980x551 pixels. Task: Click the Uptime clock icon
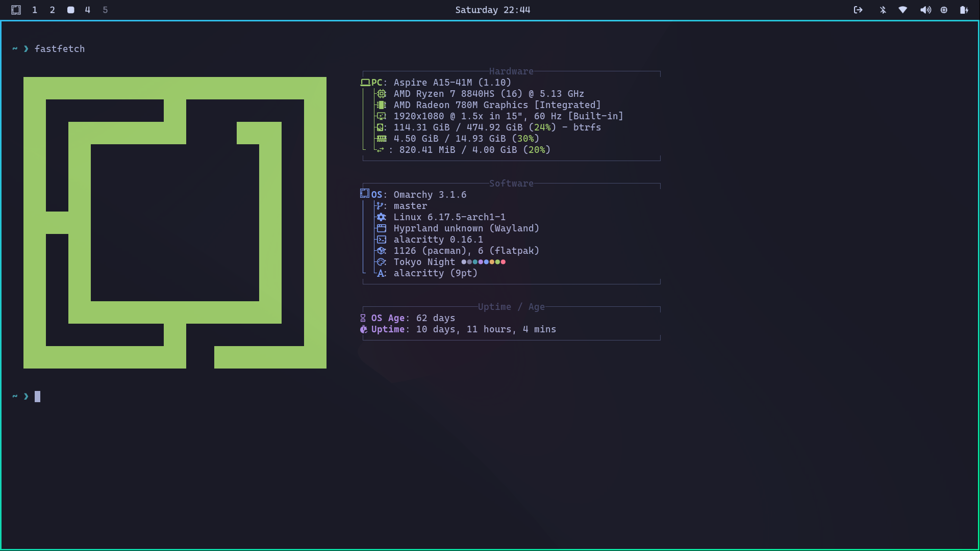pos(364,329)
